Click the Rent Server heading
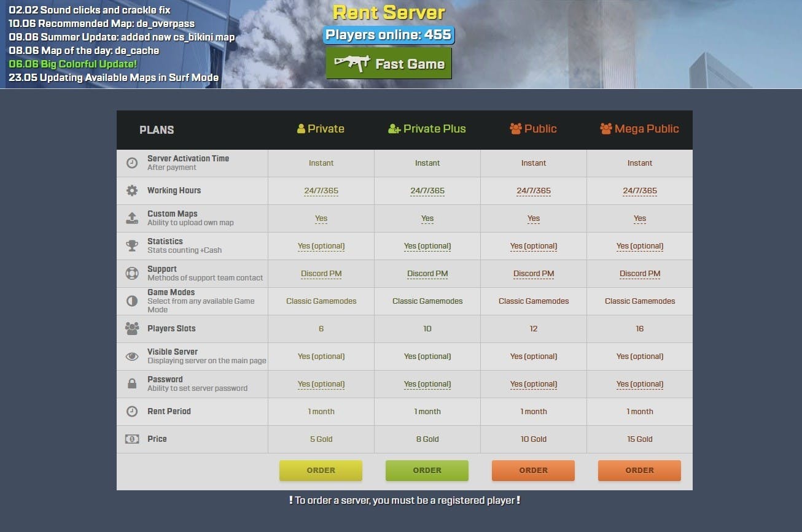 pos(389,12)
